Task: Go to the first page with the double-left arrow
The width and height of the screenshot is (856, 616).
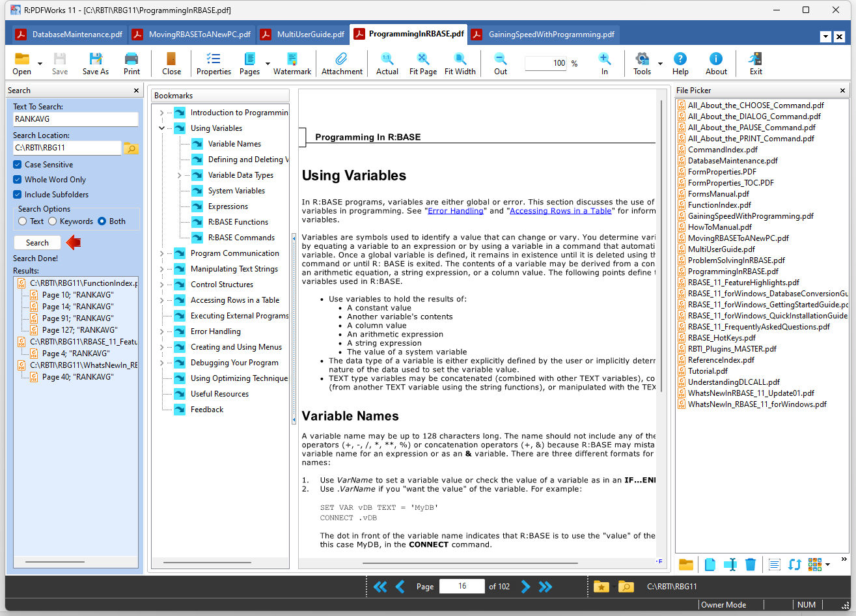Action: coord(380,587)
